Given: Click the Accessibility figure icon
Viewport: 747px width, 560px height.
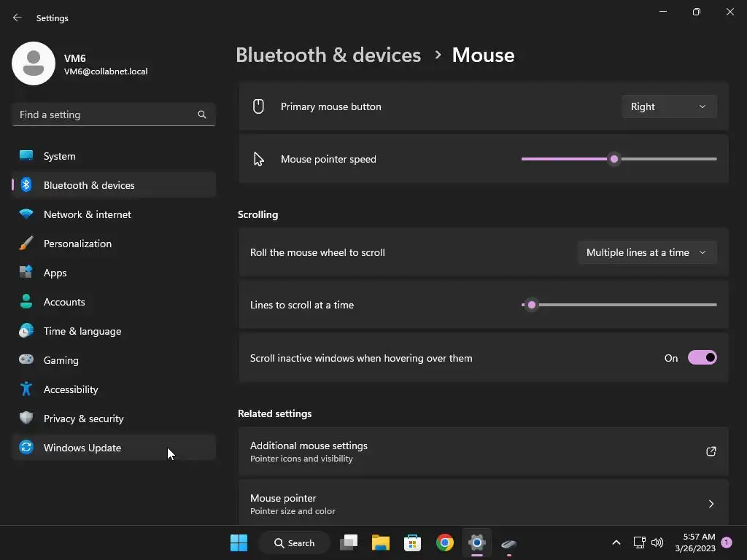Looking at the screenshot, I should [26, 389].
